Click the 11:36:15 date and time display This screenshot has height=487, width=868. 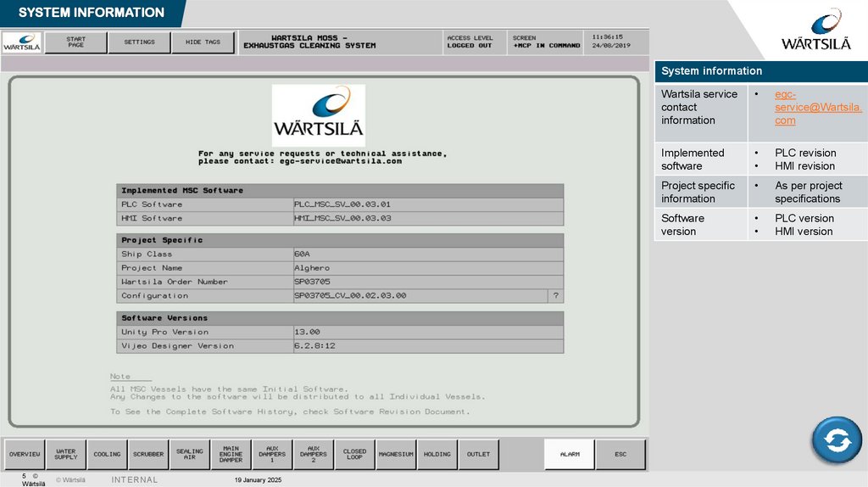[x=610, y=42]
